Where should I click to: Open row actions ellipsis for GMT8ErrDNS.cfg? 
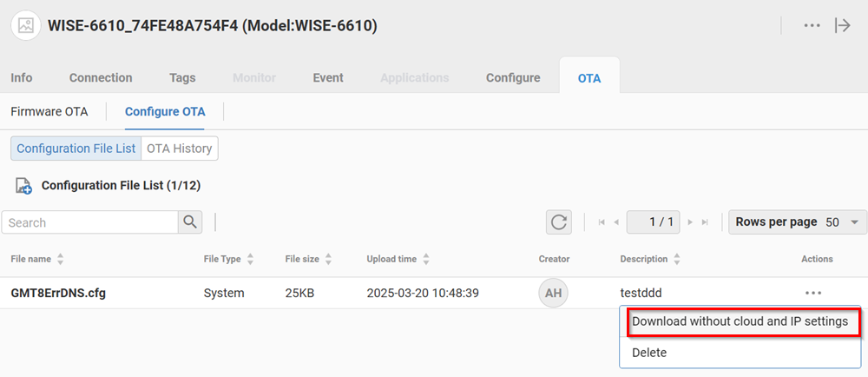point(813,293)
